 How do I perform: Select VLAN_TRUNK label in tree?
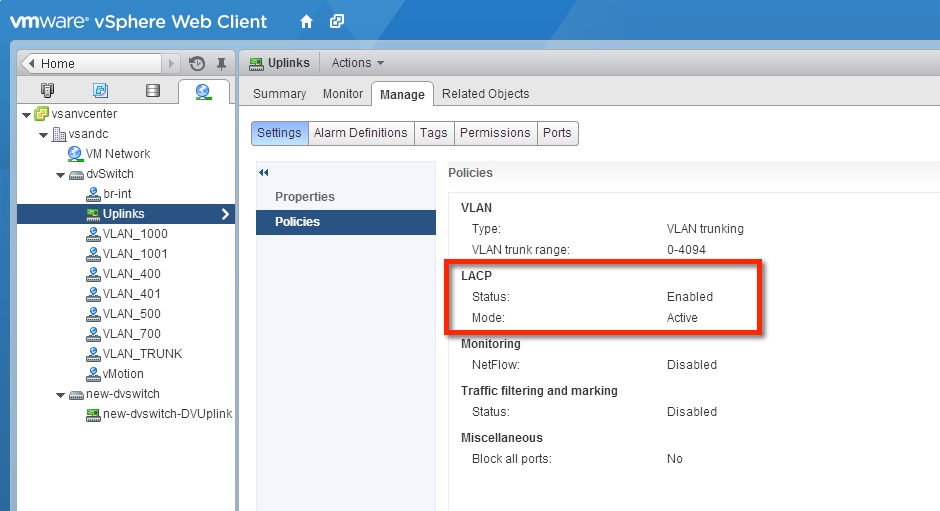pyautogui.click(x=142, y=354)
